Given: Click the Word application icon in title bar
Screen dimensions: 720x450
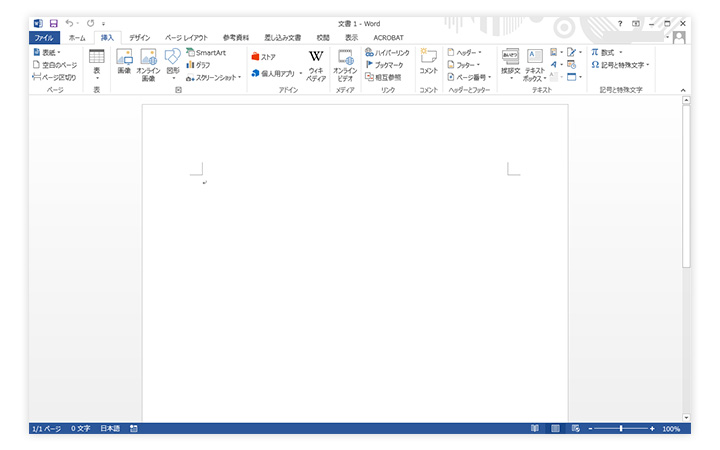Looking at the screenshot, I should pyautogui.click(x=38, y=23).
